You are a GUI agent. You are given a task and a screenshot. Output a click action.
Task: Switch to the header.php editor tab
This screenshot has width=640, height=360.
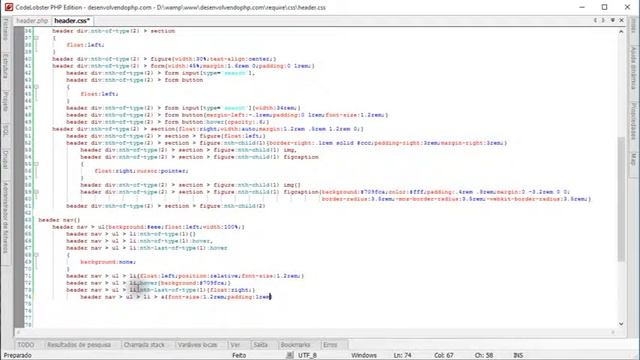pyautogui.click(x=32, y=20)
